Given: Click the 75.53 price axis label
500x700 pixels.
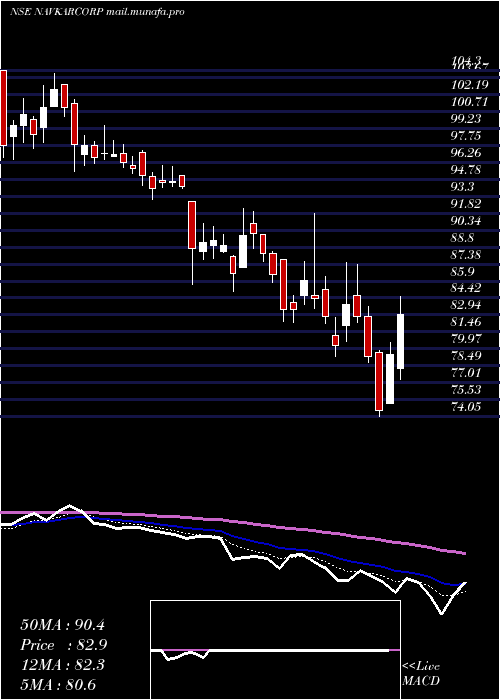Looking at the screenshot, I should [467, 390].
